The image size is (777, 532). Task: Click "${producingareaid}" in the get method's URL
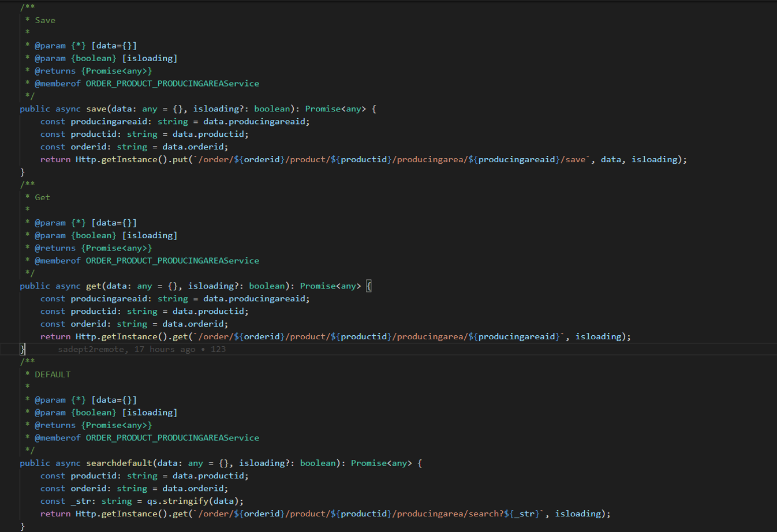tap(514, 337)
